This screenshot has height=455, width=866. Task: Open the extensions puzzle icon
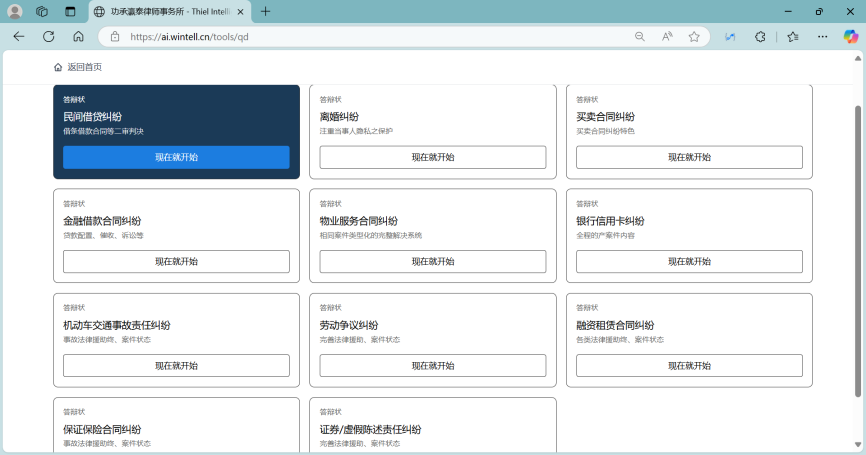[761, 36]
